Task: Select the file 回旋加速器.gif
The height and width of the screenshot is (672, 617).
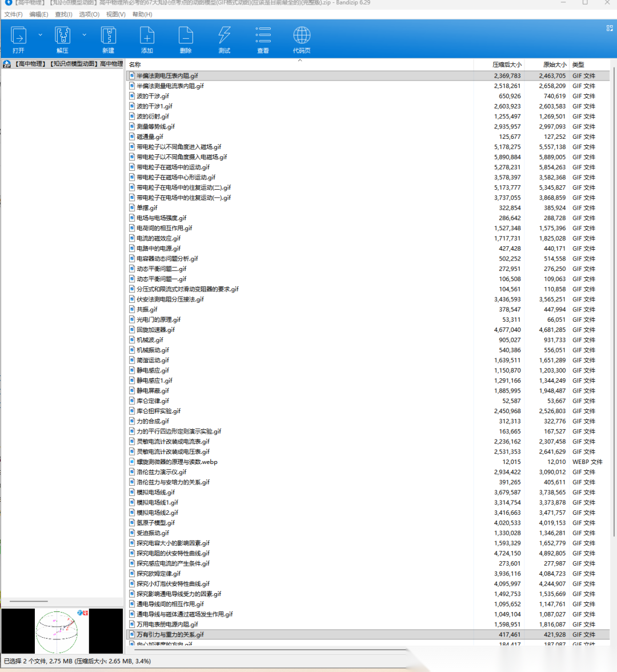Action: pyautogui.click(x=155, y=330)
